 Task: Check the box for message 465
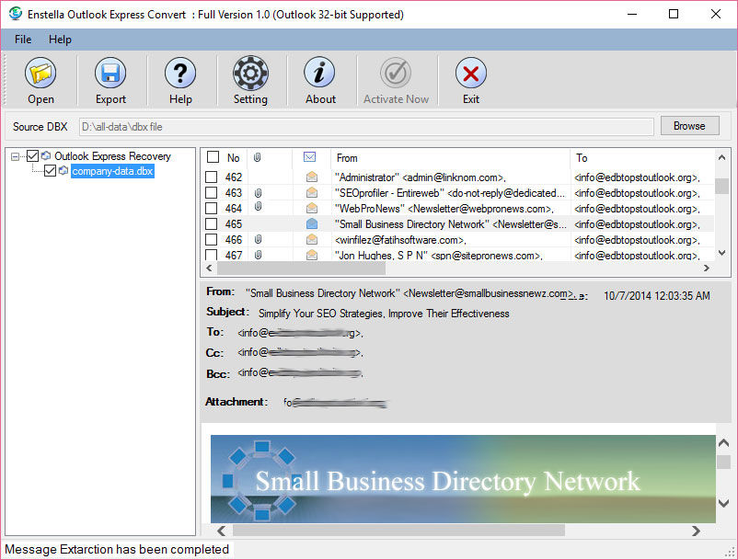tap(212, 223)
